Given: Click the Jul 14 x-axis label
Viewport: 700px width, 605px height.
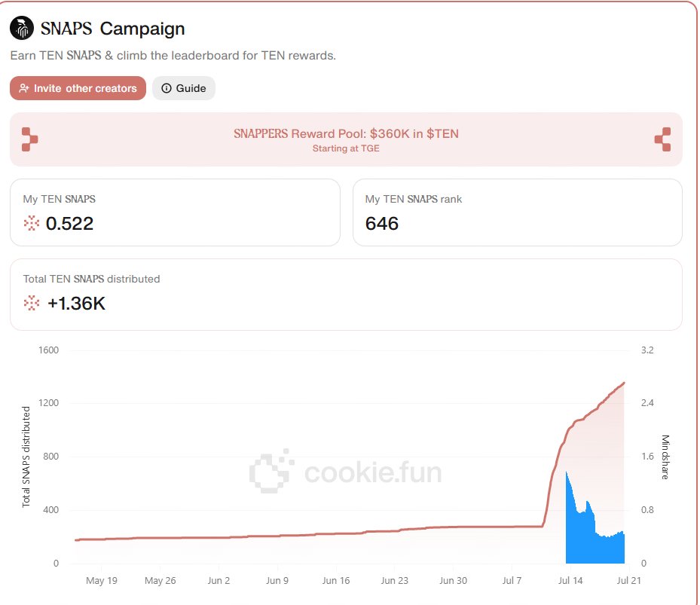Looking at the screenshot, I should [570, 580].
